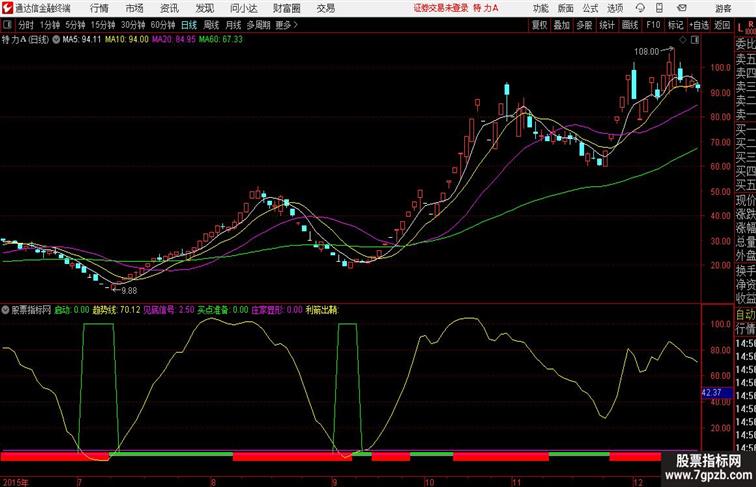Click the 统计 statistics button
The width and height of the screenshot is (756, 487).
[x=607, y=25]
